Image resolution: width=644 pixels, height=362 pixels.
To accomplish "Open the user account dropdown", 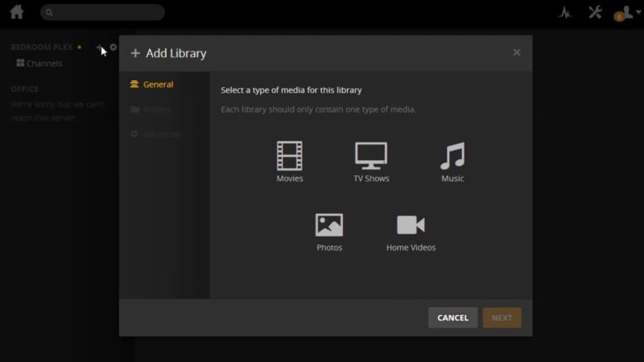I will tap(623, 13).
